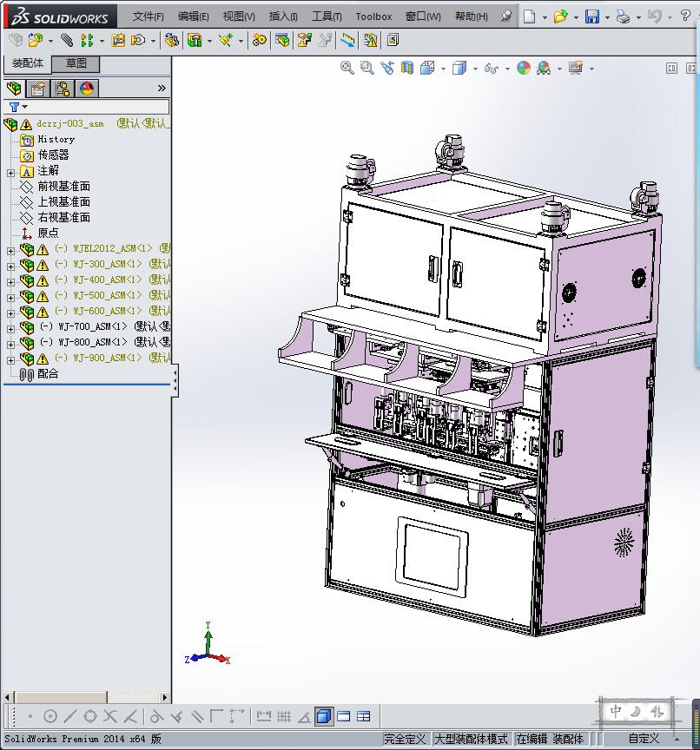The image size is (700, 750).
Task: Click the Mate paperclip icon
Action: (67, 40)
